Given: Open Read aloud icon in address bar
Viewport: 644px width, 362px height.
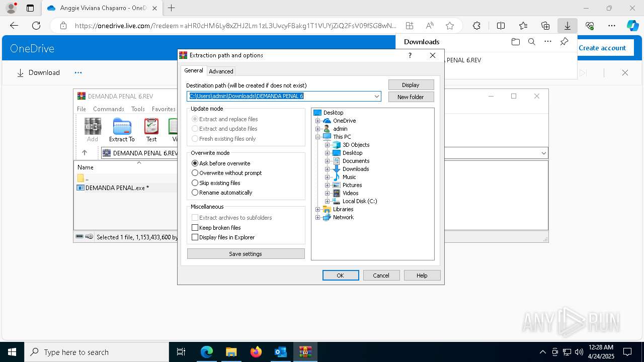Looking at the screenshot, I should tap(430, 26).
